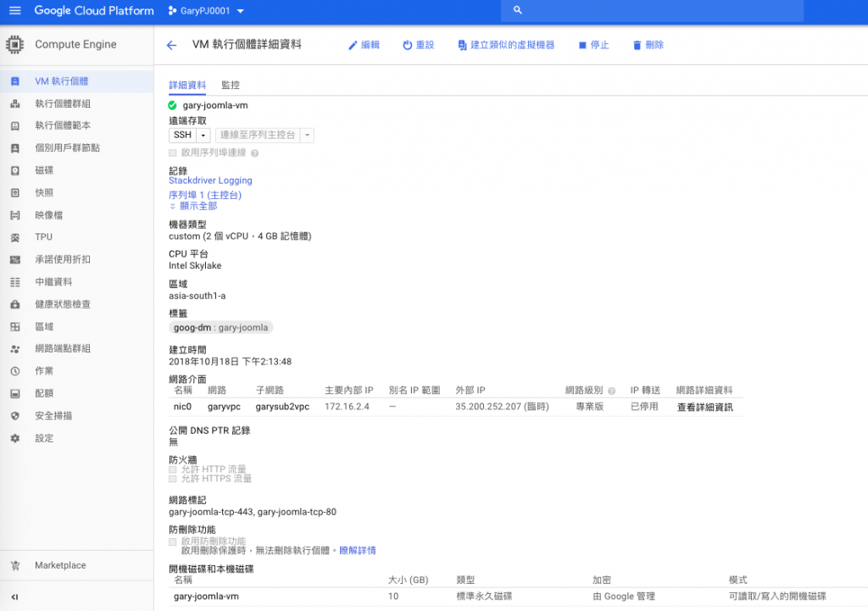Click the goog-dm : gary-joomla label chip
The image size is (868, 611).
[221, 328]
